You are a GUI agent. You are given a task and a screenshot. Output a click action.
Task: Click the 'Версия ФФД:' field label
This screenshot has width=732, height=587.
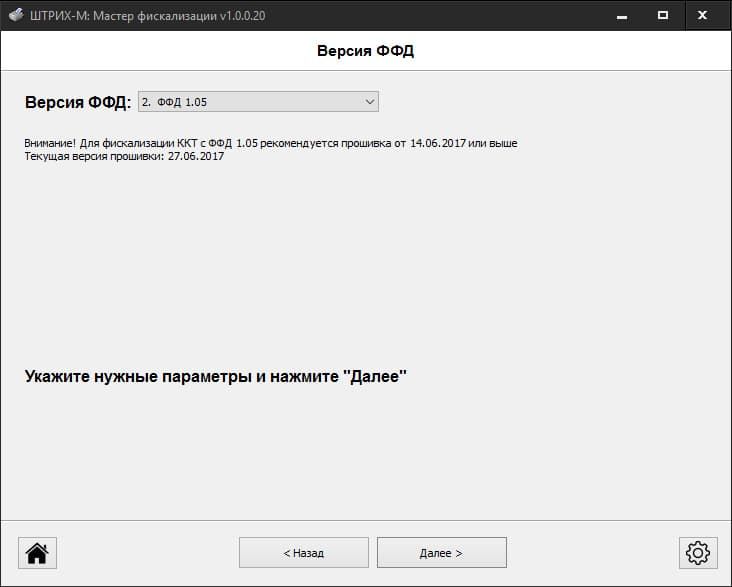coord(78,102)
